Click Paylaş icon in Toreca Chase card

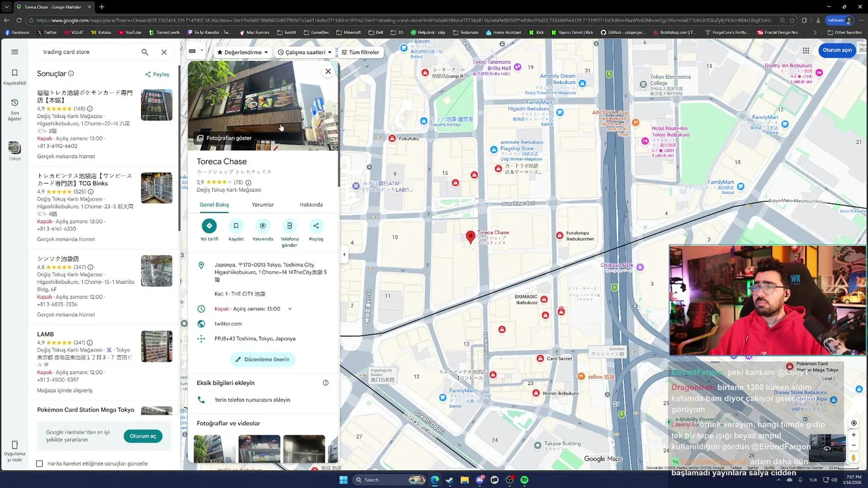pyautogui.click(x=316, y=226)
